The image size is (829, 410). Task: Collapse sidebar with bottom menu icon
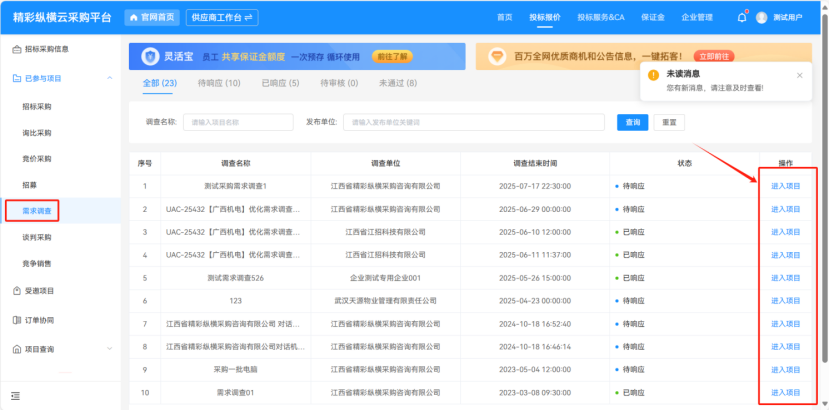pyautogui.click(x=15, y=396)
